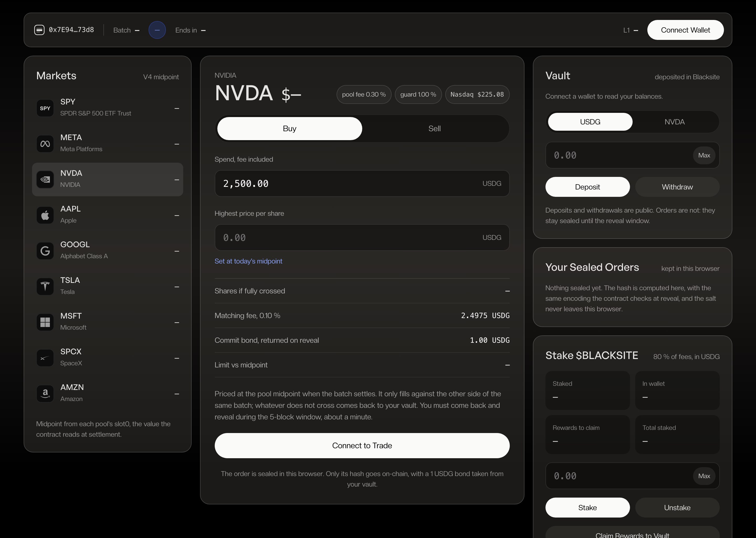756x538 pixels.
Task: Click the SPY ticker logo icon
Action: (45, 108)
